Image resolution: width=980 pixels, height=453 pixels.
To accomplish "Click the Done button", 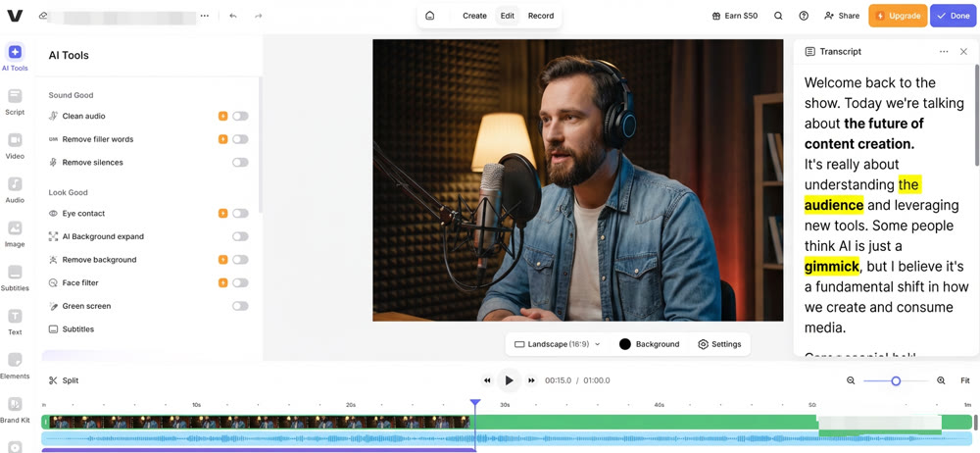I will pos(955,16).
